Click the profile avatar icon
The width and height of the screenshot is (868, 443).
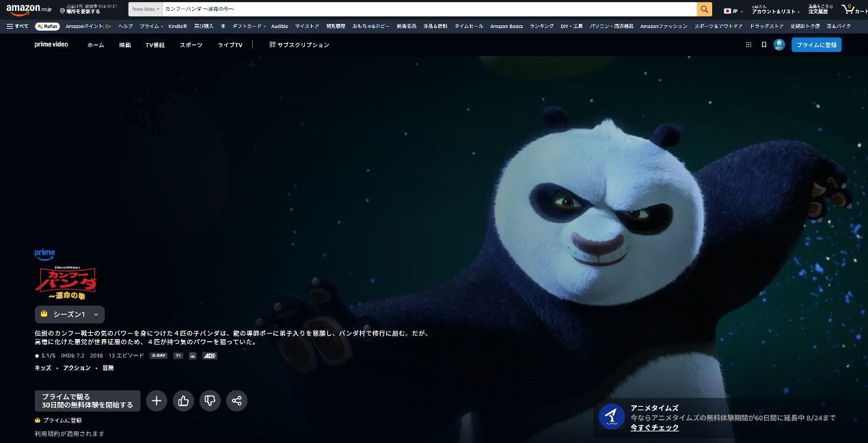point(779,44)
